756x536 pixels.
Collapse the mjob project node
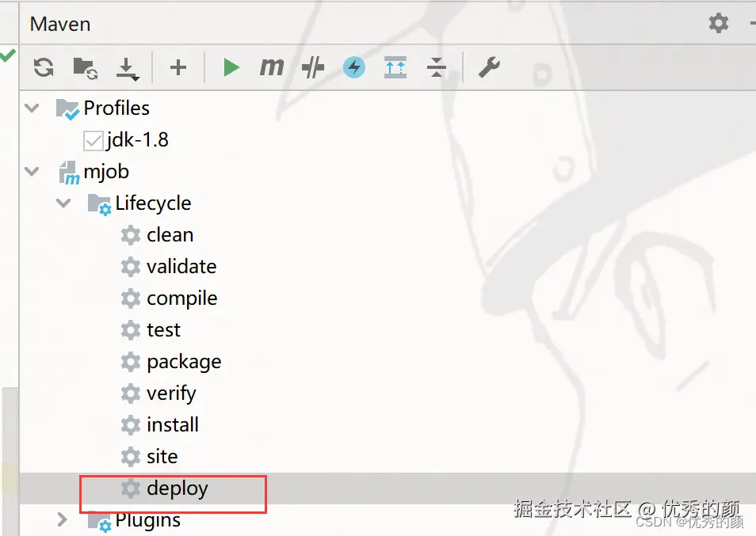pos(32,171)
